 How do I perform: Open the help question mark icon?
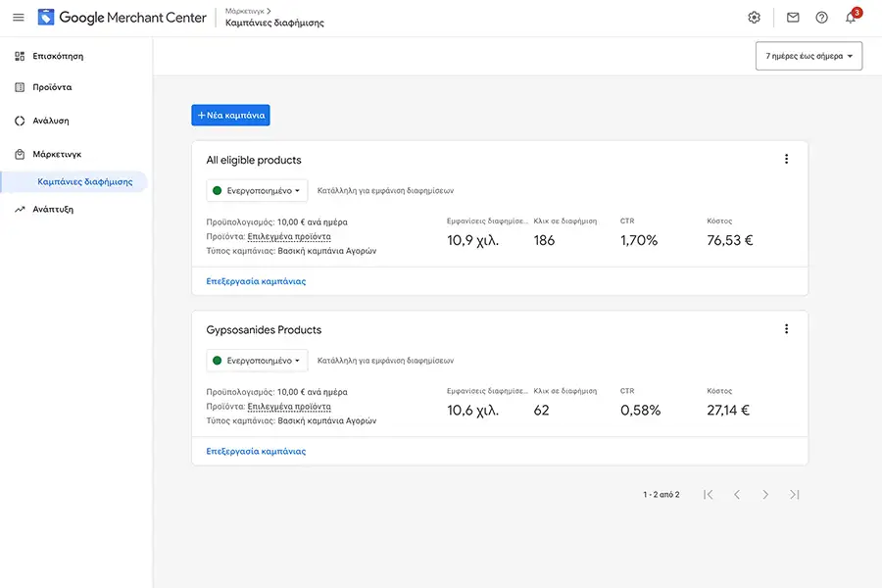822,18
